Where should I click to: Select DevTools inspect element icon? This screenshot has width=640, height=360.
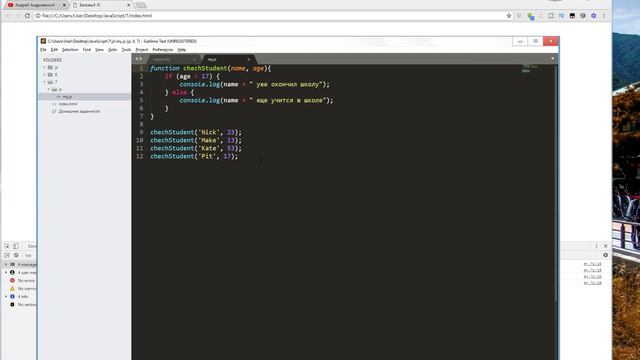pyautogui.click(x=7, y=246)
